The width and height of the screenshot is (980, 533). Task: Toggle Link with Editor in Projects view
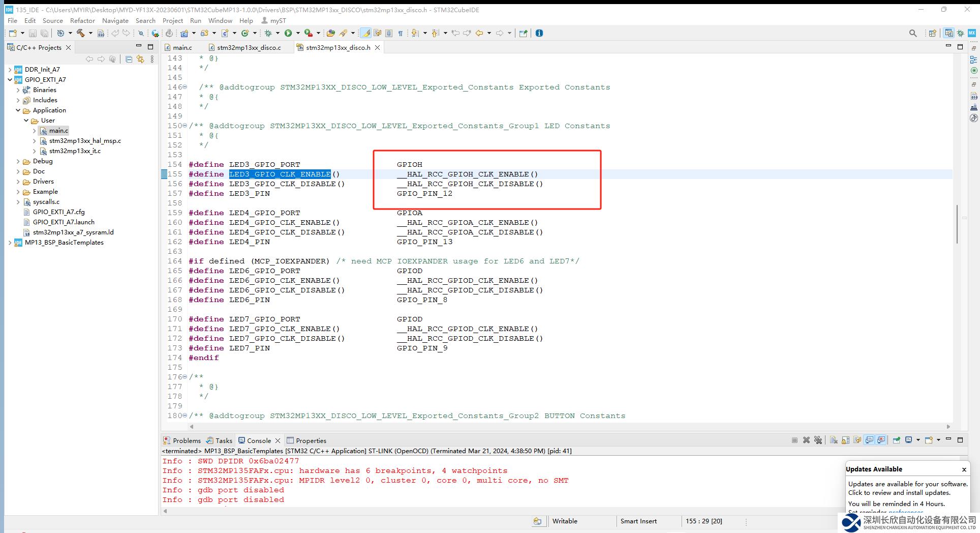click(140, 60)
